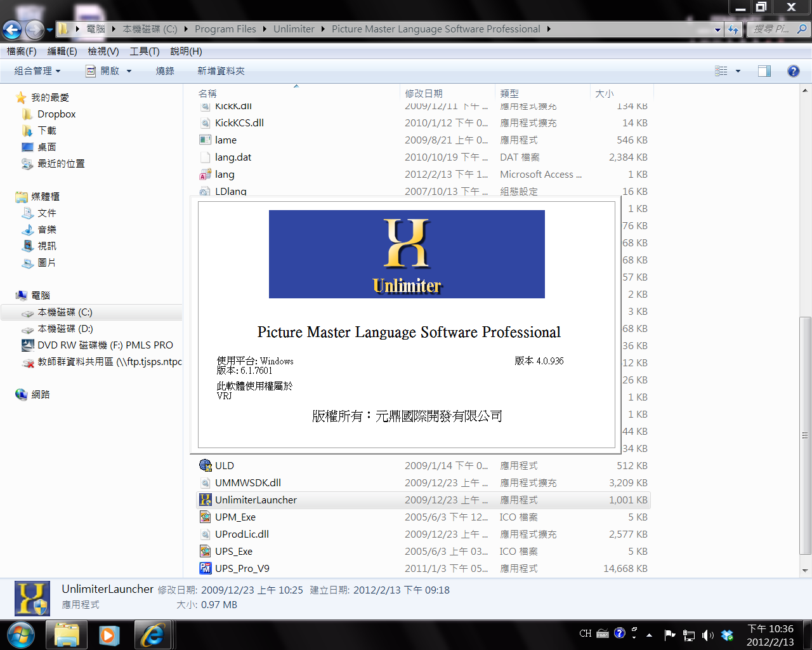Click the search box in Explorer
812x650 pixels.
pos(778,29)
